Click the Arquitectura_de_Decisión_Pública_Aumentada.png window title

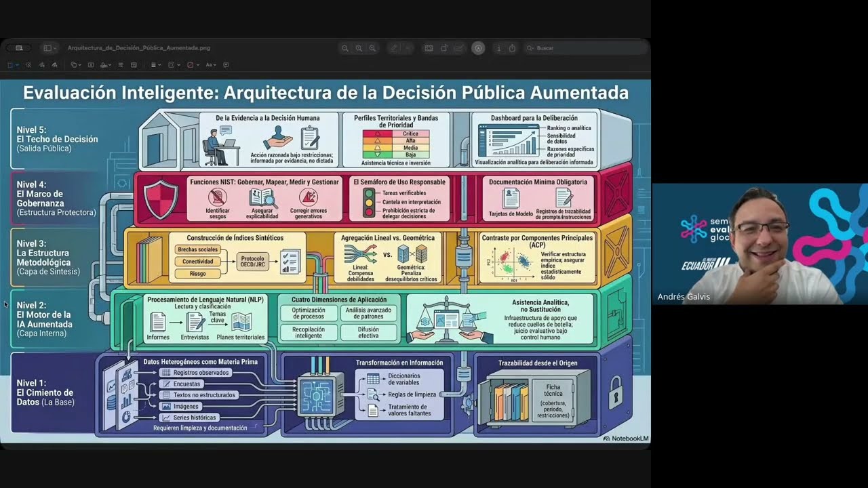point(139,48)
